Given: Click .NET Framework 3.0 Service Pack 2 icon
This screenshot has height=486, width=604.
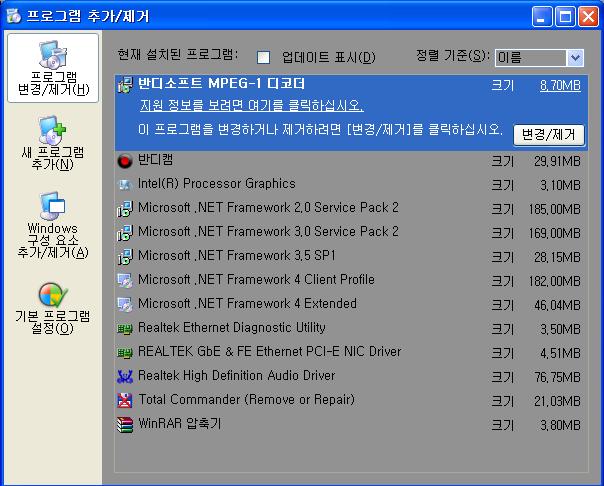Looking at the screenshot, I should (x=125, y=233).
